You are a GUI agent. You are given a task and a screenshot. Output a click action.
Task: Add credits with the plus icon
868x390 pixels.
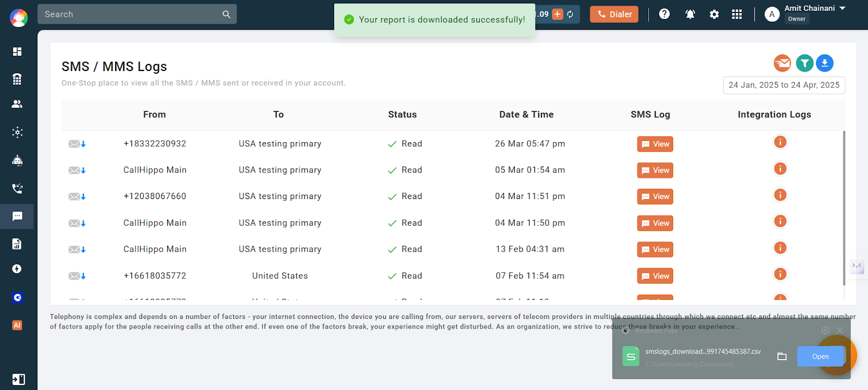pos(557,14)
